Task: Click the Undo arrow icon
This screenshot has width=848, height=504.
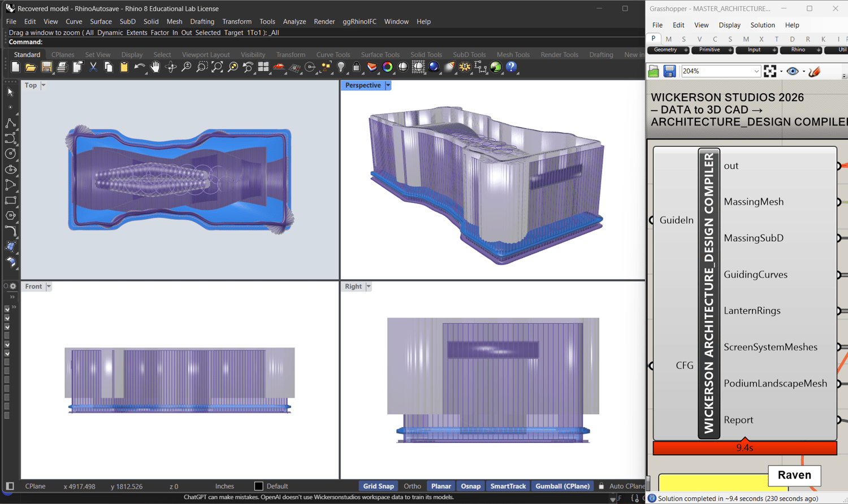Action: tap(139, 67)
